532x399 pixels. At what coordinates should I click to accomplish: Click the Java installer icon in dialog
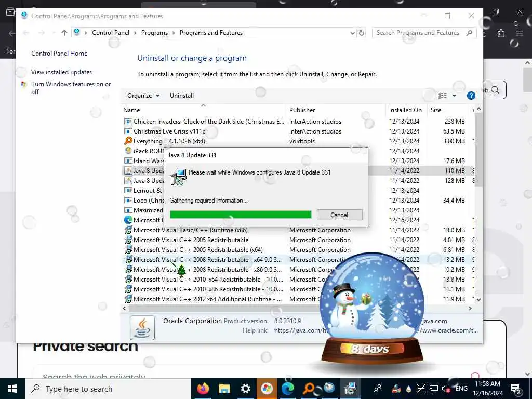[179, 177]
